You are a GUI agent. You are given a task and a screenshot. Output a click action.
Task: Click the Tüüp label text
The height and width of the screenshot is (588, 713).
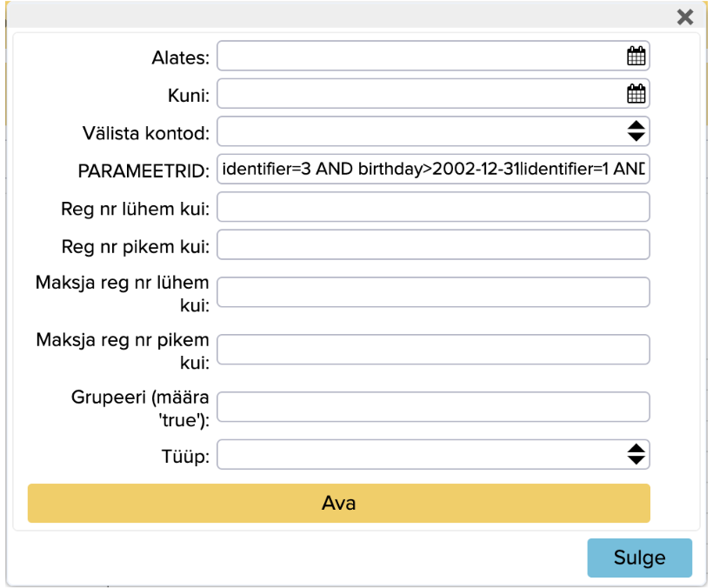(186, 454)
